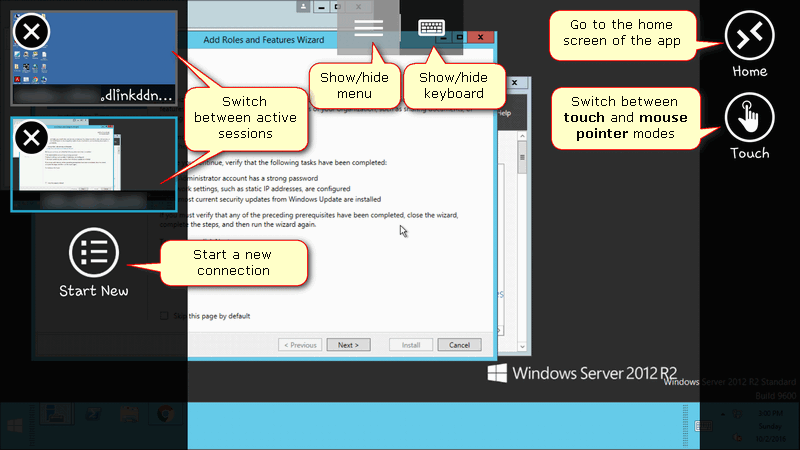The width and height of the screenshot is (800, 450).
Task: Toggle Touch pointer mode
Action: tap(749, 117)
